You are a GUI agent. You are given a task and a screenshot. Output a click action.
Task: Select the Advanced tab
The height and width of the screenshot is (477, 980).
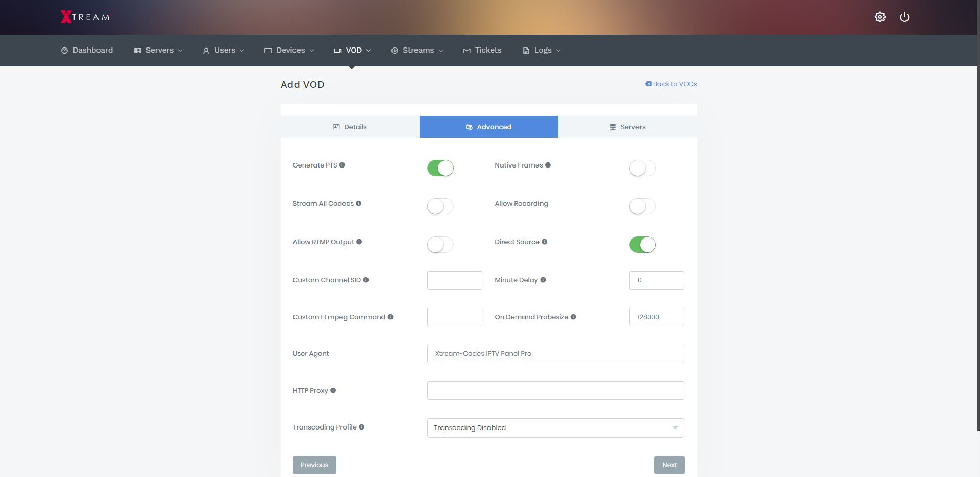[489, 127]
